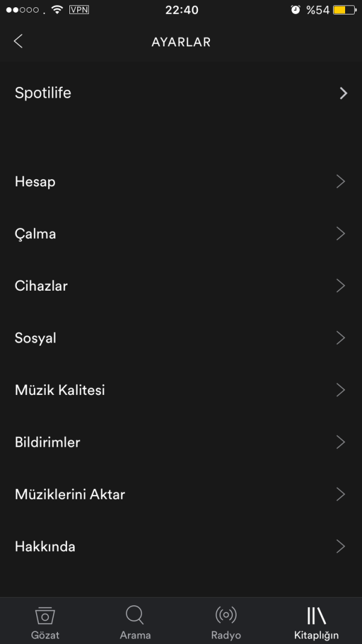Image resolution: width=362 pixels, height=644 pixels.
Task: Expand the Spotilife chevron
Action: coord(343,93)
